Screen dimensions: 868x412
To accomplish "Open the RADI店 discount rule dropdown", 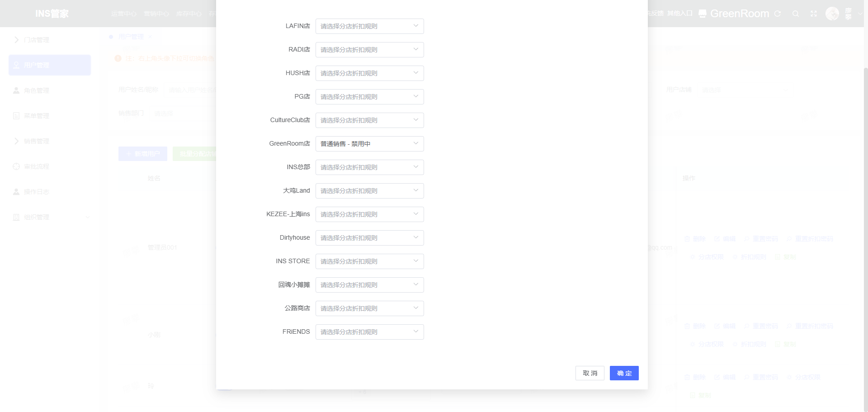I will 369,50.
